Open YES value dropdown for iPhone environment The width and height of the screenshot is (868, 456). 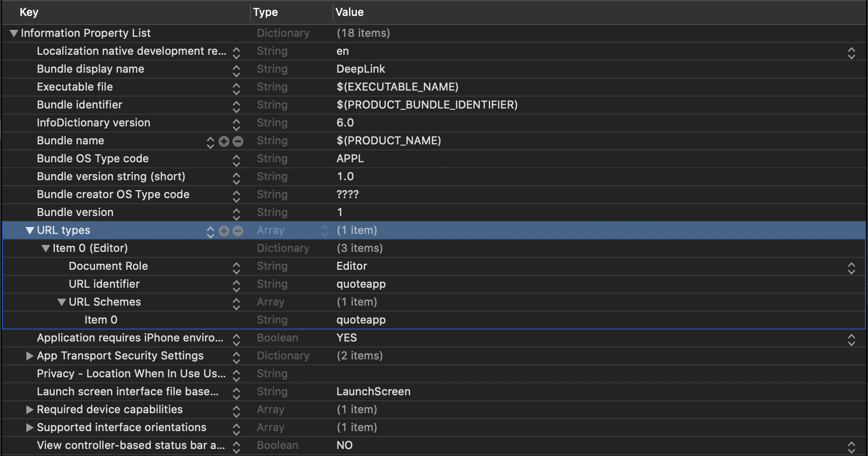coord(852,340)
